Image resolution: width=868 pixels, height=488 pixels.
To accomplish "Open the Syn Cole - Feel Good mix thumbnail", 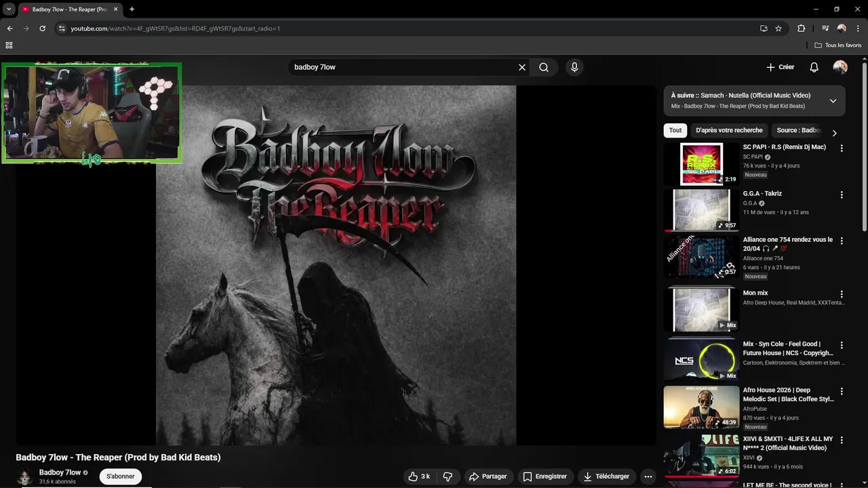I will pos(701,359).
